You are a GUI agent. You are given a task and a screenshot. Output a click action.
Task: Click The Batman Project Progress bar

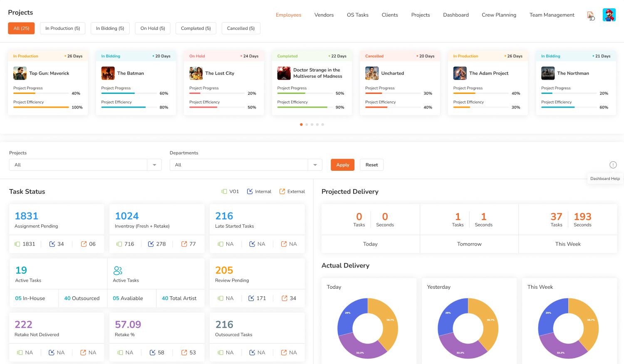click(129, 93)
